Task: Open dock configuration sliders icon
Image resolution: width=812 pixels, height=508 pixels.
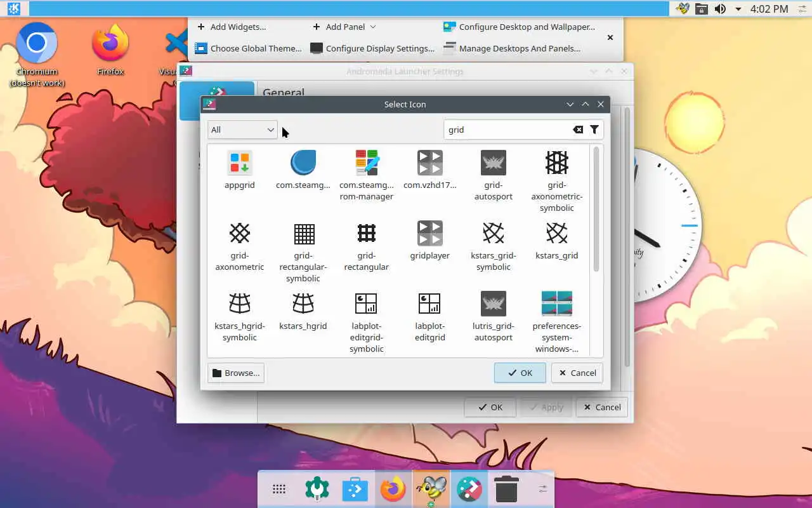Action: [x=542, y=489]
